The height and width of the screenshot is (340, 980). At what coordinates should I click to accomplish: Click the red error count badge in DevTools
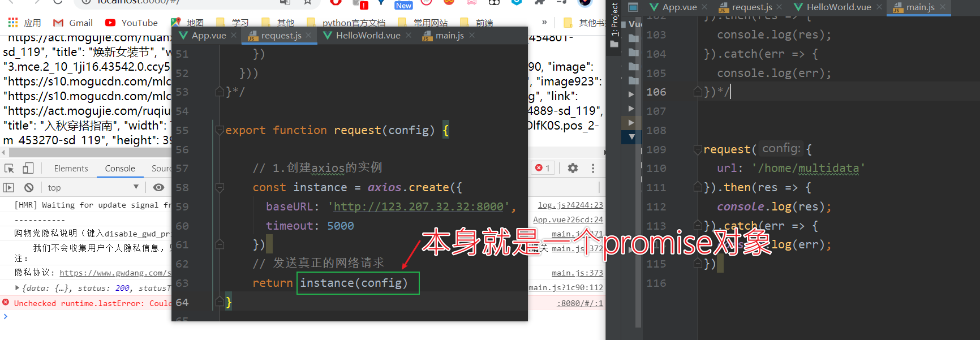pos(543,168)
